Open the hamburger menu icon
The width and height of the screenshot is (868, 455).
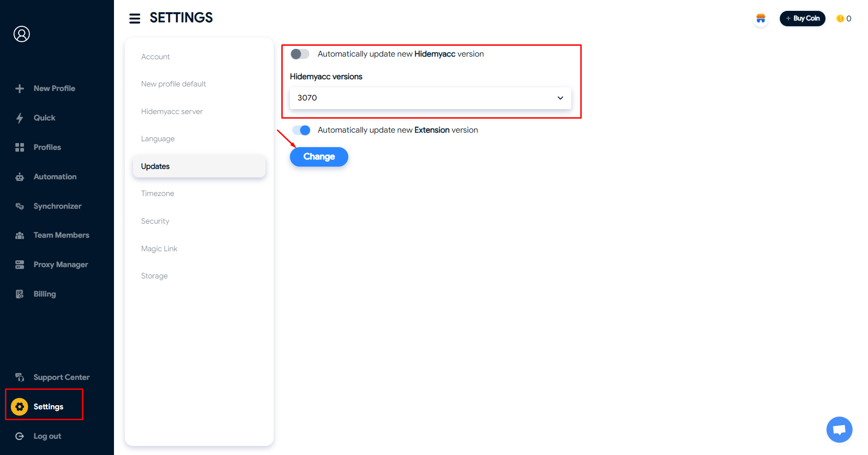(135, 19)
